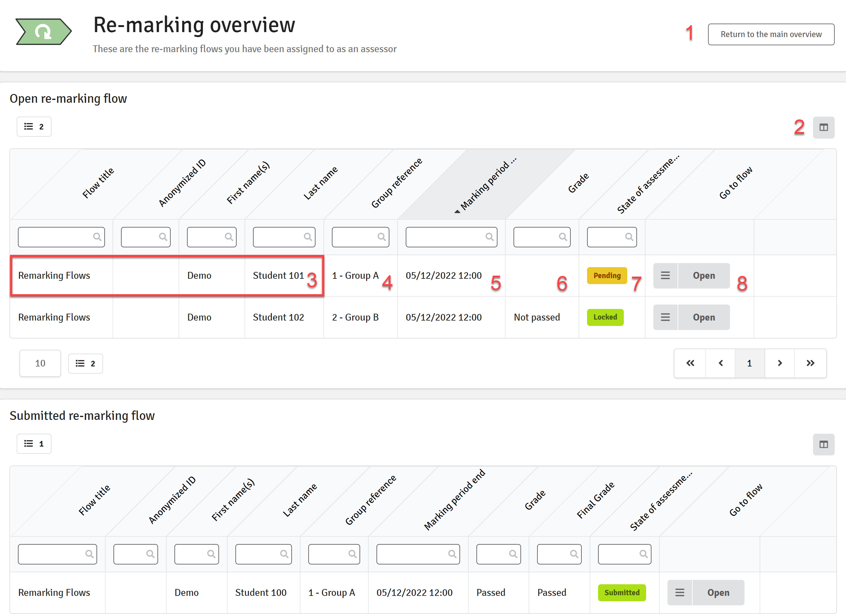The height and width of the screenshot is (616, 846).
Task: Sort Open table by Last name
Action: point(321,183)
